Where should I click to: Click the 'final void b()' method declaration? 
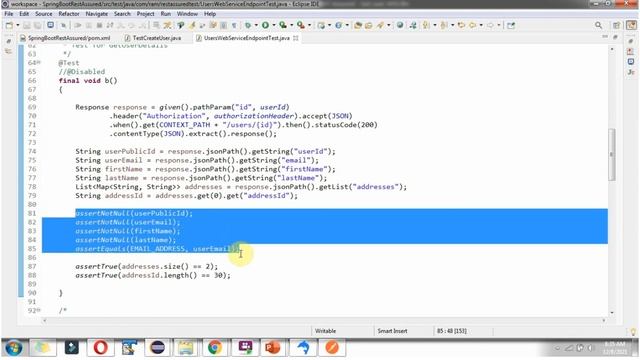pos(88,80)
